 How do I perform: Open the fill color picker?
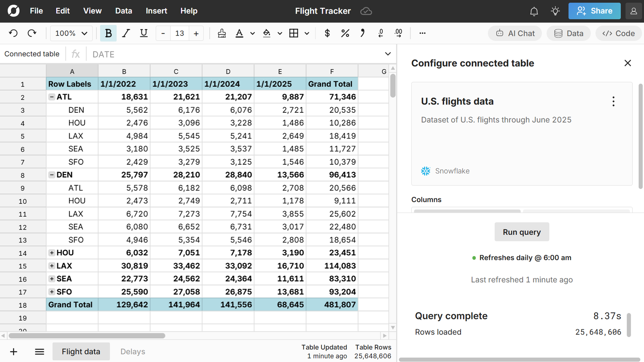coord(267,33)
